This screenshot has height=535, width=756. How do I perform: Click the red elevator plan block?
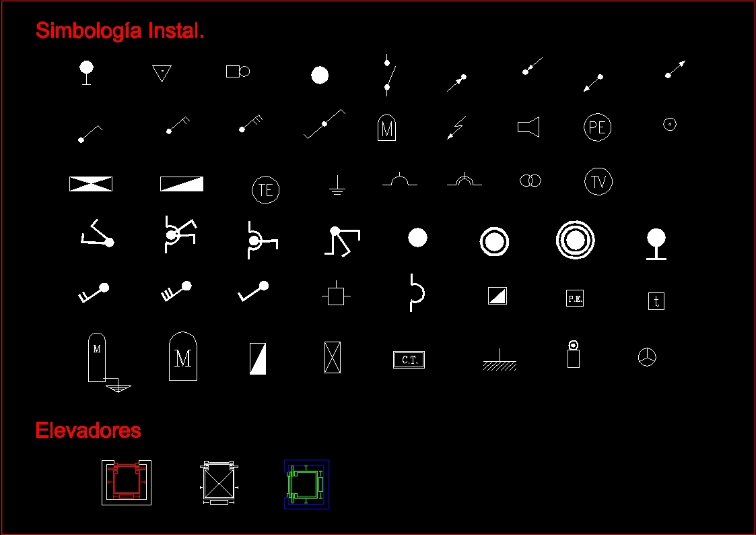click(x=127, y=482)
